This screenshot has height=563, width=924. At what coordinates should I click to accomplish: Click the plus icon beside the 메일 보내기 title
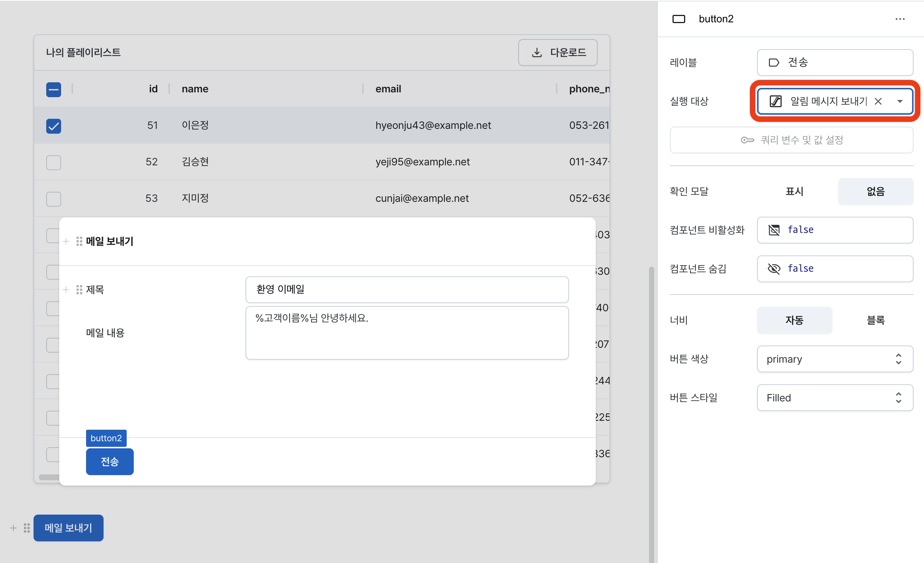[x=66, y=241]
